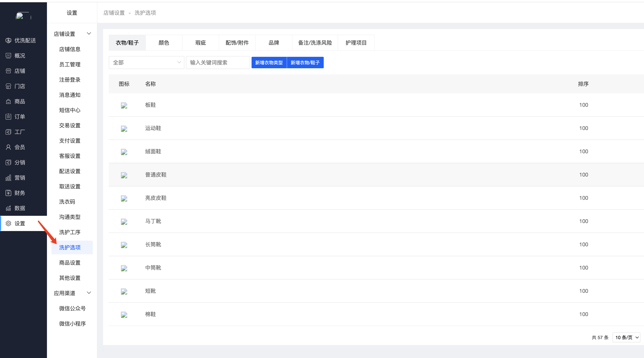The height and width of the screenshot is (358, 644).
Task: Click the 新增衣物类型 button
Action: point(269,62)
